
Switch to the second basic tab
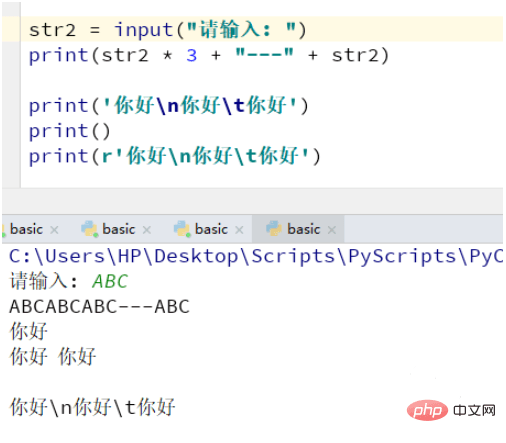[119, 229]
